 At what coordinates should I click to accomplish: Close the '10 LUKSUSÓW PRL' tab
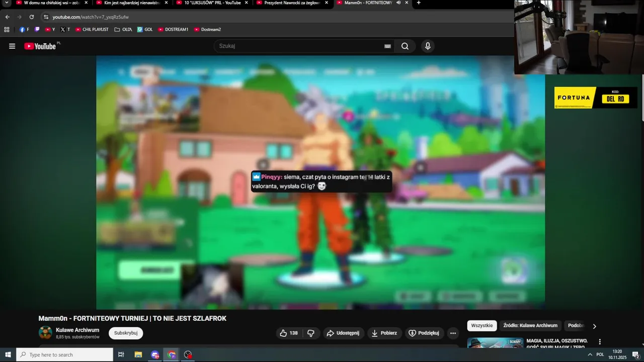tap(246, 3)
